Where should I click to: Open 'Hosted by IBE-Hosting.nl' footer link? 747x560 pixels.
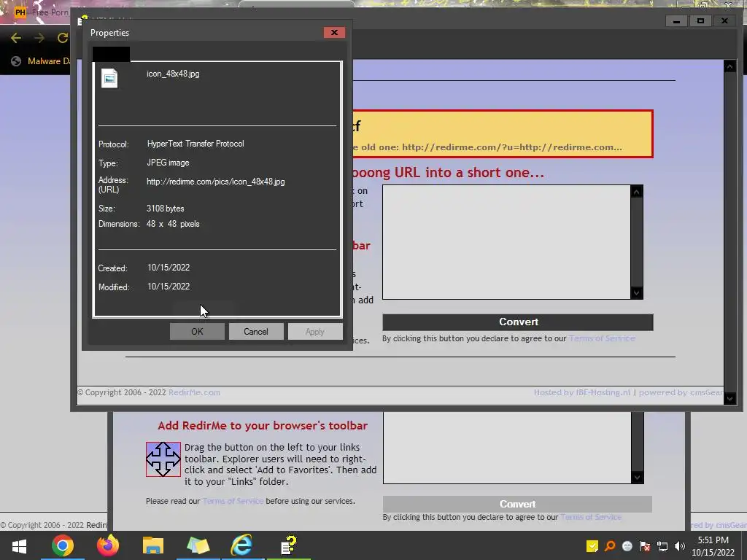click(581, 392)
